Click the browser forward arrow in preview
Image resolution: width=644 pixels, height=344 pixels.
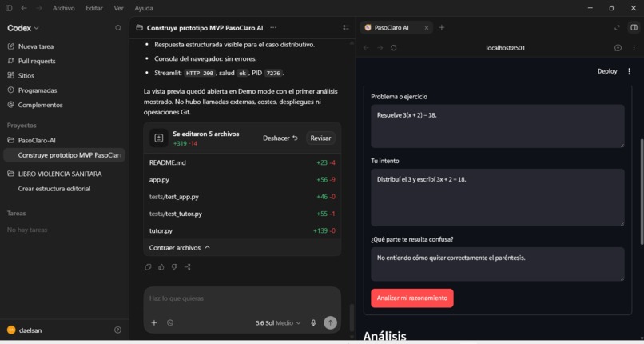380,48
